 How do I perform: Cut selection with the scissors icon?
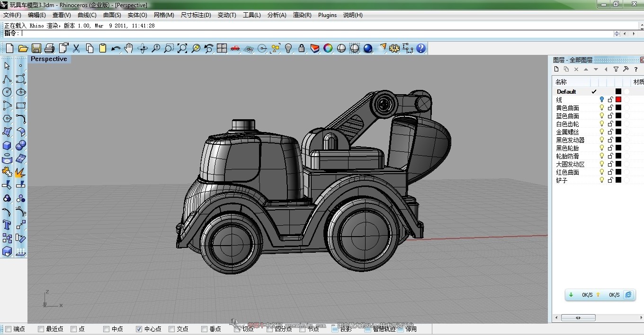click(76, 48)
